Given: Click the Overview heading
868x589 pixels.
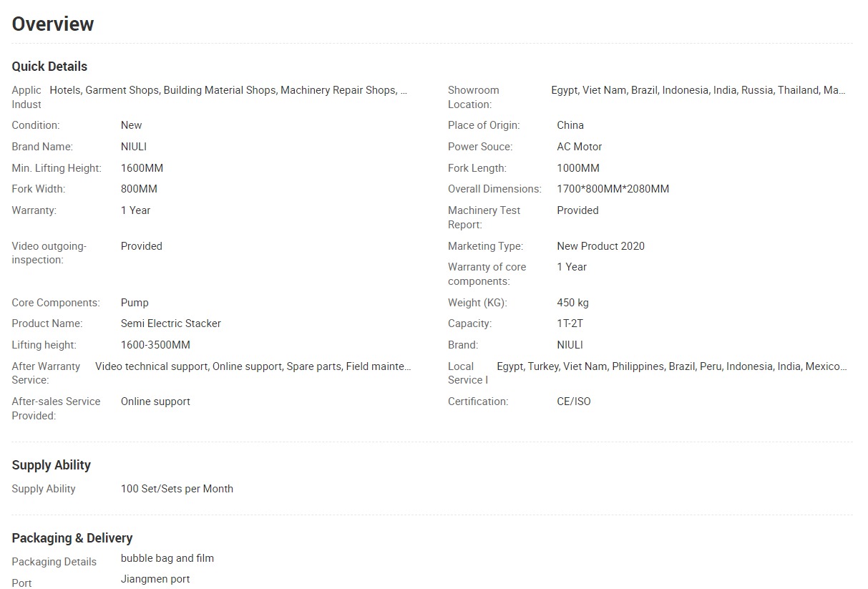Looking at the screenshot, I should [x=53, y=24].
